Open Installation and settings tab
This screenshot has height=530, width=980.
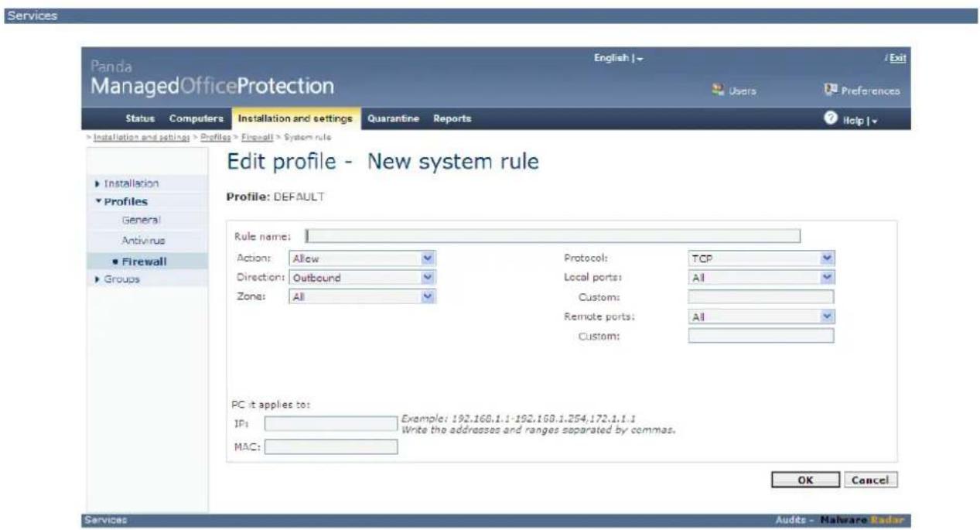tap(294, 118)
